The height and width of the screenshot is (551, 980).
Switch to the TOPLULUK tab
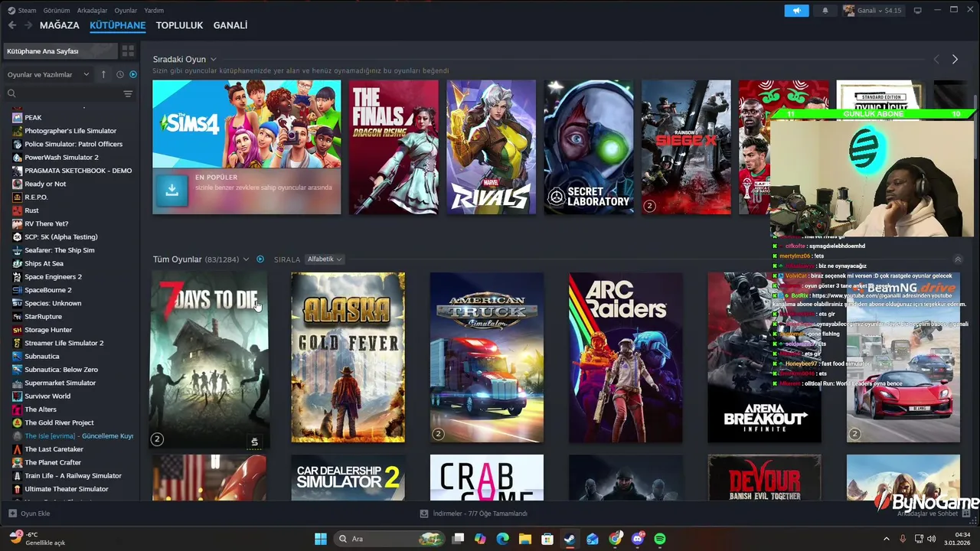tap(179, 25)
